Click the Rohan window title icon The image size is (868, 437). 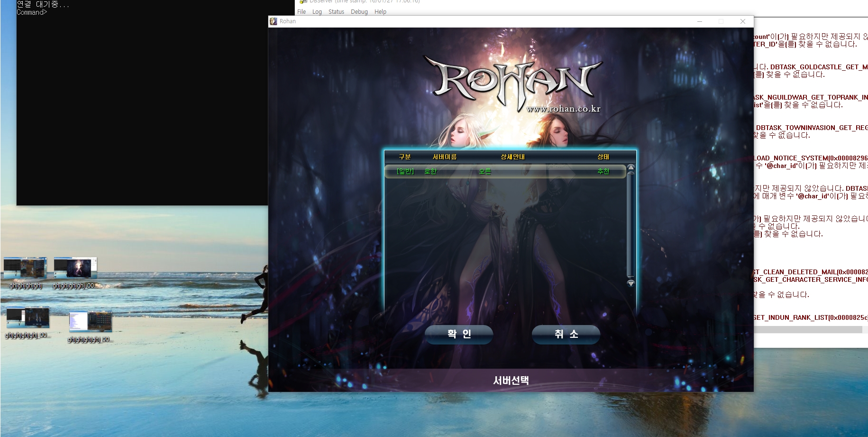(x=273, y=21)
